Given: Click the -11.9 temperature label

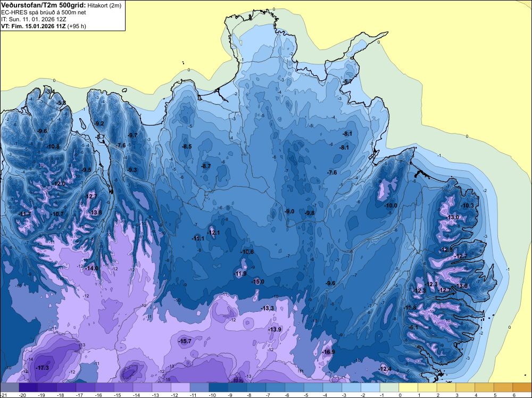Looking at the screenshot, I should tap(240, 274).
